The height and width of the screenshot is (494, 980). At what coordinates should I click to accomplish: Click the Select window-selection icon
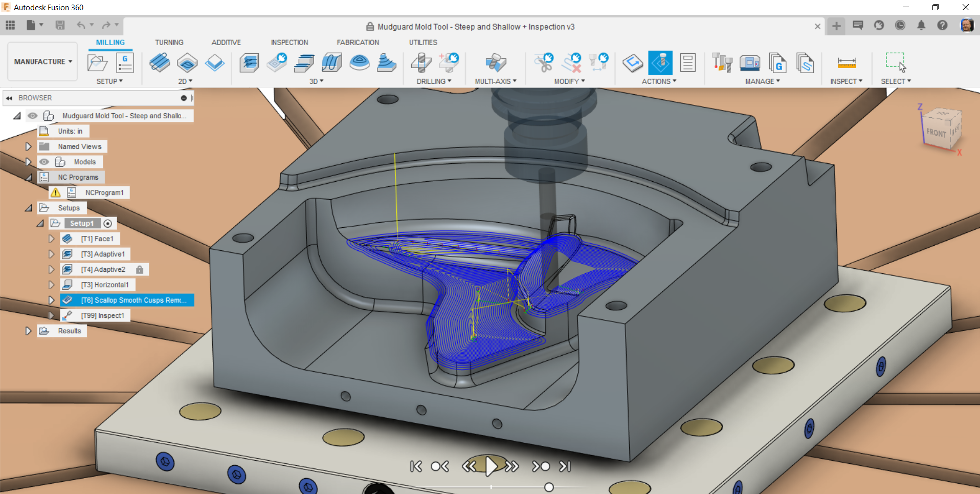click(x=896, y=62)
